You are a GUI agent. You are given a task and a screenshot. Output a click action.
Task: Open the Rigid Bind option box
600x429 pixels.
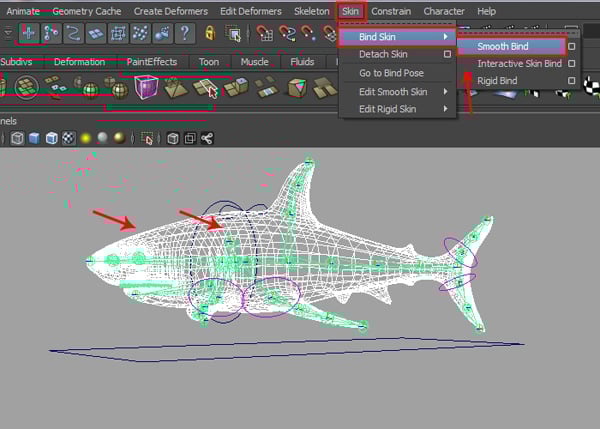click(x=571, y=81)
